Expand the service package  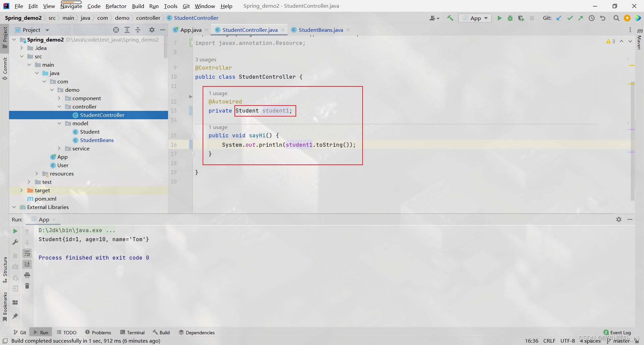click(59, 148)
